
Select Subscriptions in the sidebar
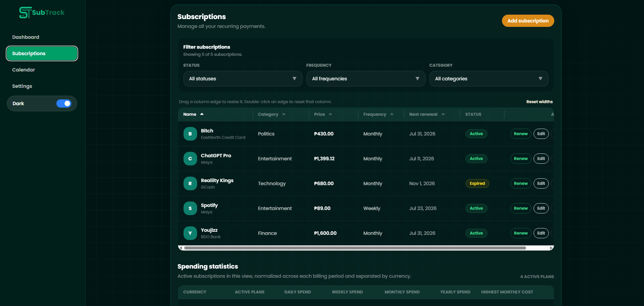[x=42, y=53]
